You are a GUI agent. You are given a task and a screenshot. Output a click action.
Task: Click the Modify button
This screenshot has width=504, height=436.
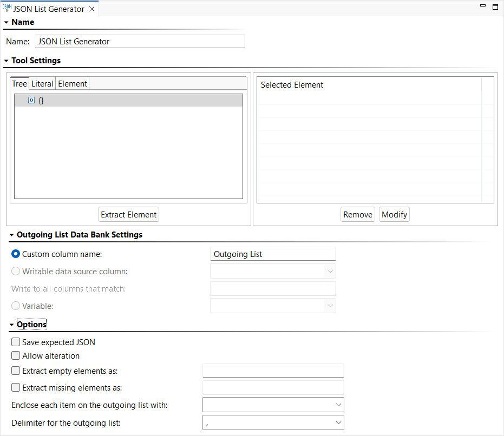click(395, 215)
